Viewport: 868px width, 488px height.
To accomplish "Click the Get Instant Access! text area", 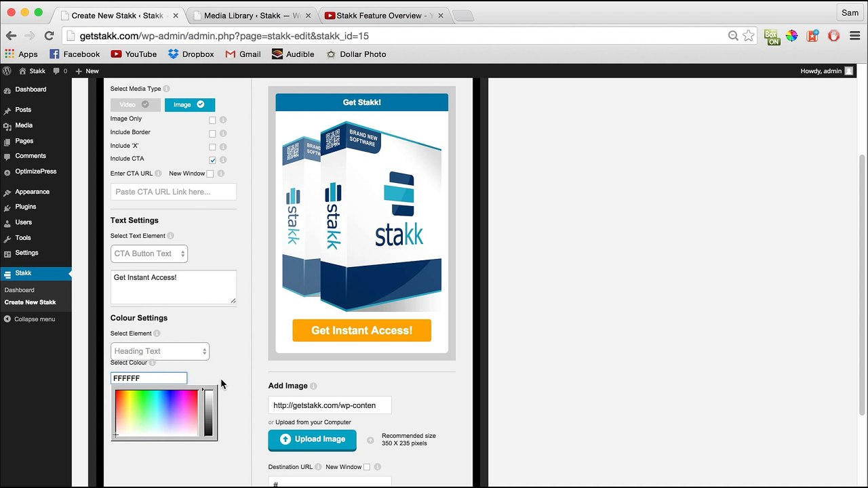I will (174, 287).
